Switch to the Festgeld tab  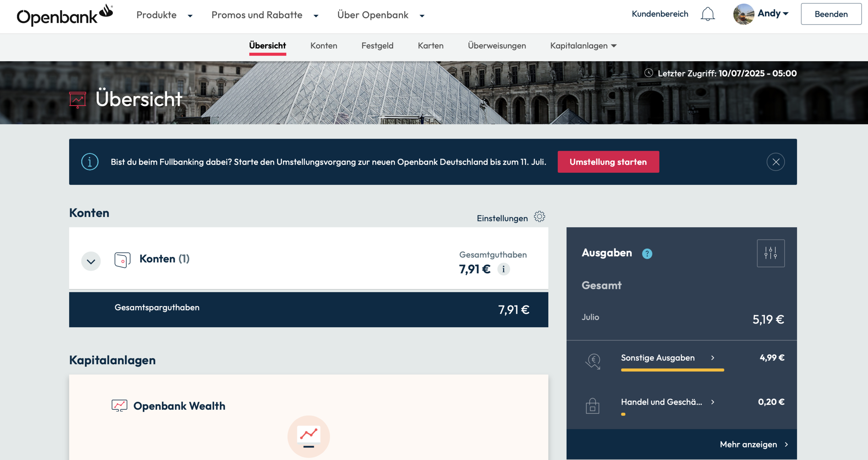pyautogui.click(x=377, y=46)
